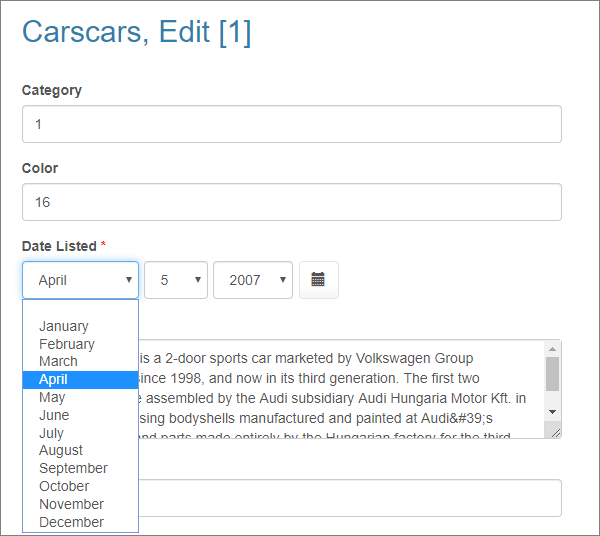Viewport: 600px width, 536px height.
Task: Collapse the April month dropdown
Action: [x=80, y=280]
